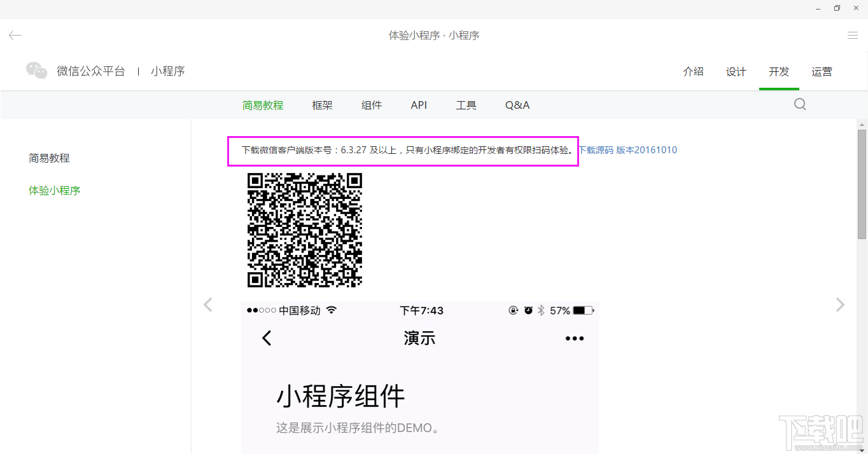Switch to the 设计 tab
The image size is (868, 454).
[x=736, y=72]
